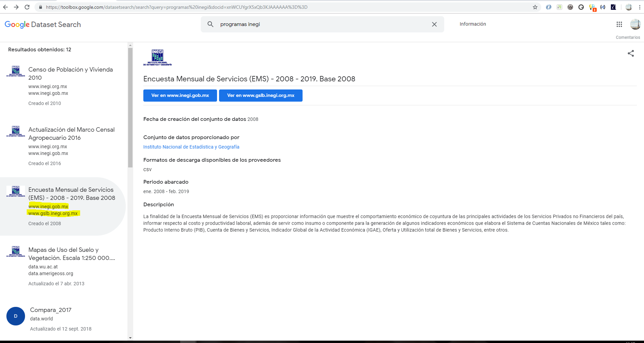Open the curly braces extension icon
Image resolution: width=644 pixels, height=343 pixels.
tap(603, 7)
